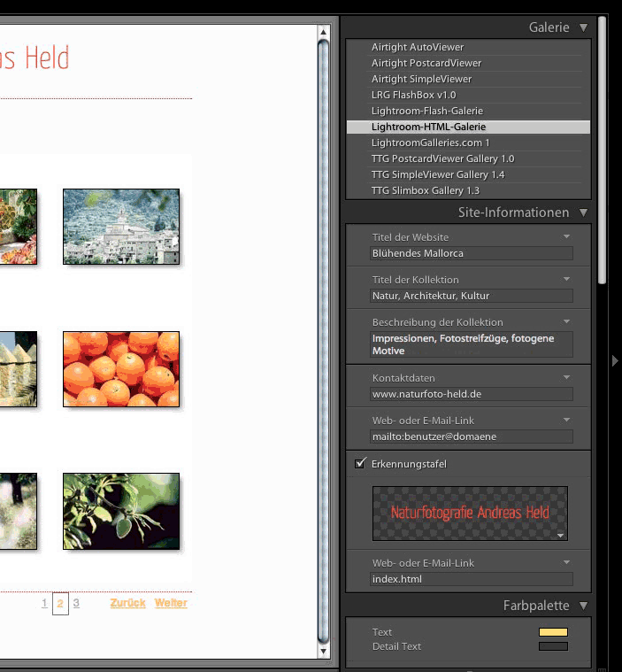The image size is (622, 672).
Task: Pick TTG PostcardViewer Gallery 1.0
Action: [468, 158]
